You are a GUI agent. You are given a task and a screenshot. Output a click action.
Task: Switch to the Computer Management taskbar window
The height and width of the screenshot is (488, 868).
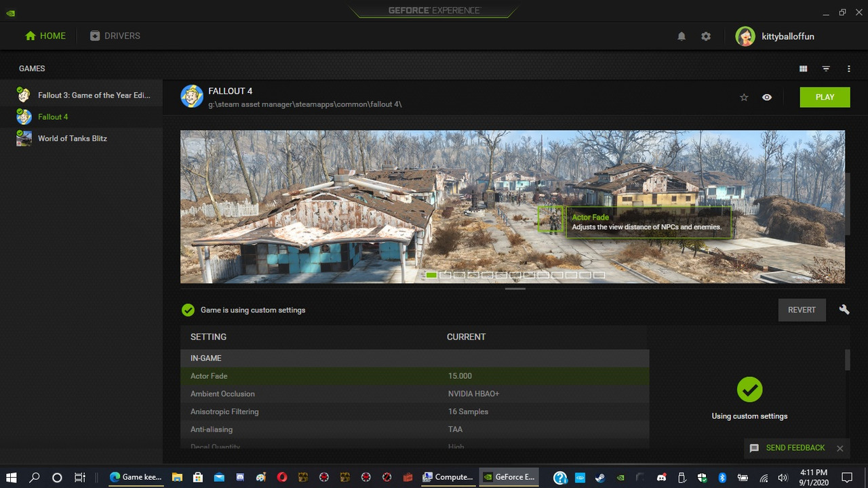pos(448,477)
